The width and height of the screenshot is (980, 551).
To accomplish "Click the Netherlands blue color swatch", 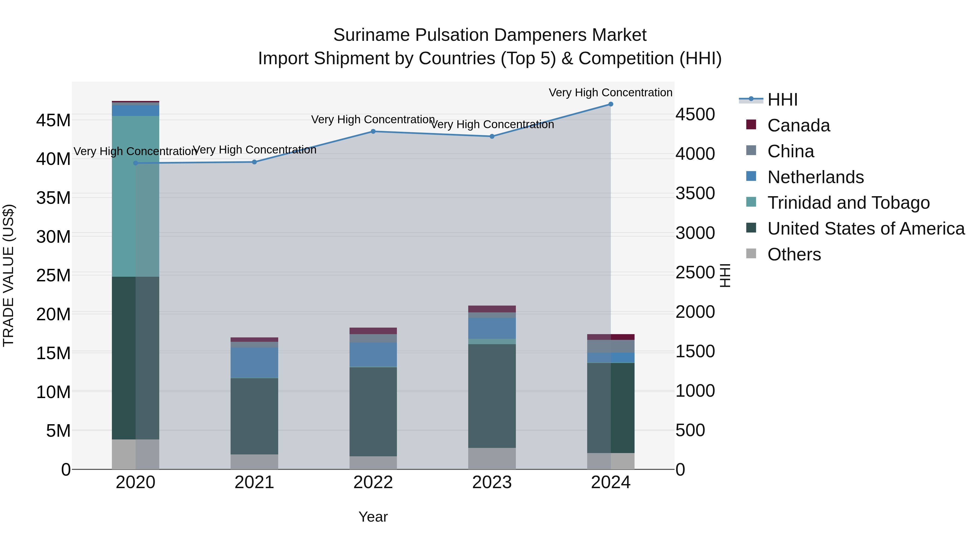I will pos(751,176).
